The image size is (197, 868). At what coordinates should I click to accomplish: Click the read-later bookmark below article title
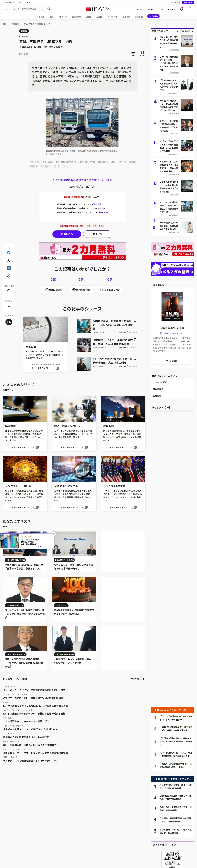pos(142,53)
